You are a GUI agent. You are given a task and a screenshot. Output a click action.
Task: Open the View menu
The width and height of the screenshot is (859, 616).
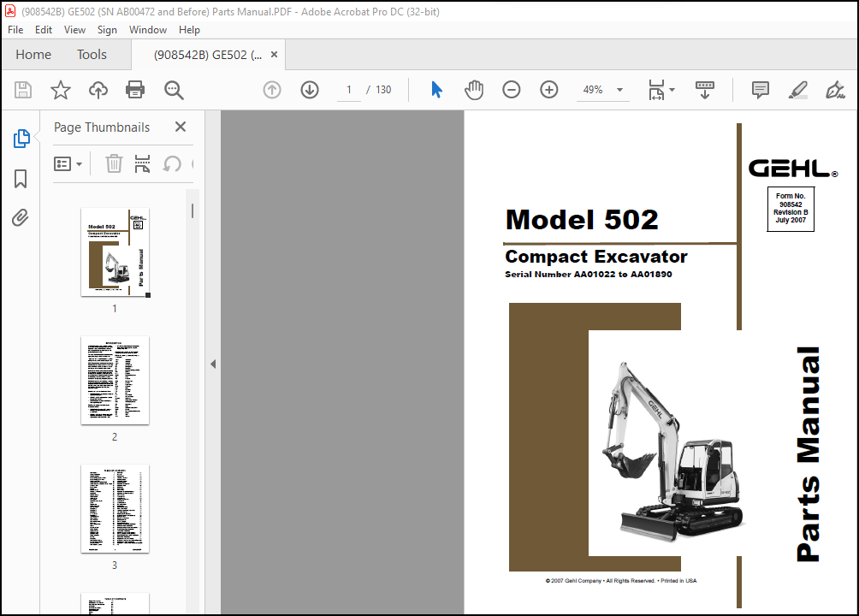click(74, 30)
